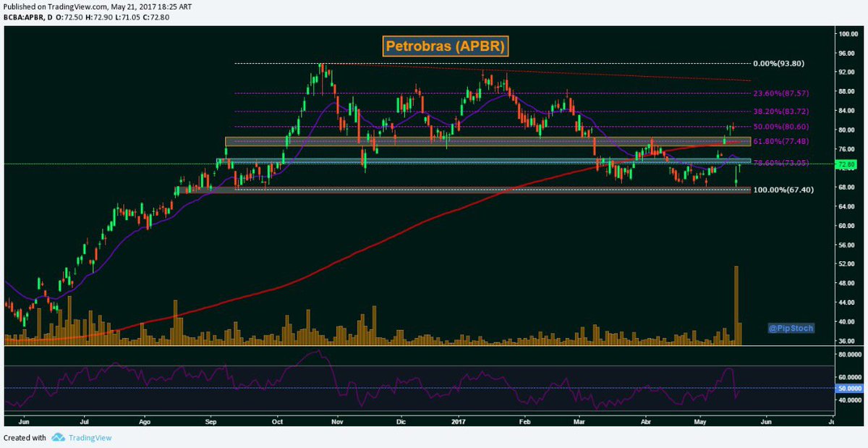This screenshot has width=868, height=448.
Task: Click the 61.80%(77.48) Fibonacci label
Action: [x=781, y=141]
